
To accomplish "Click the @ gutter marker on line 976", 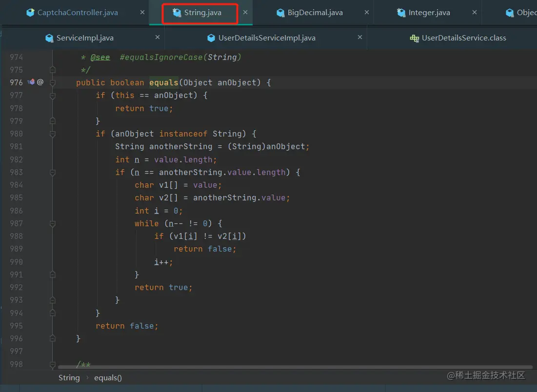I will click(x=40, y=82).
